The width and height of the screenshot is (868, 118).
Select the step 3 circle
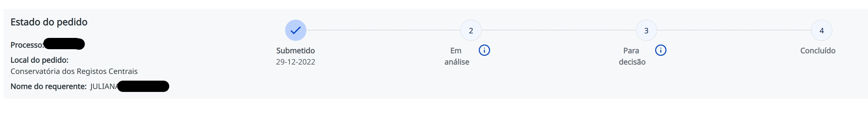(646, 30)
